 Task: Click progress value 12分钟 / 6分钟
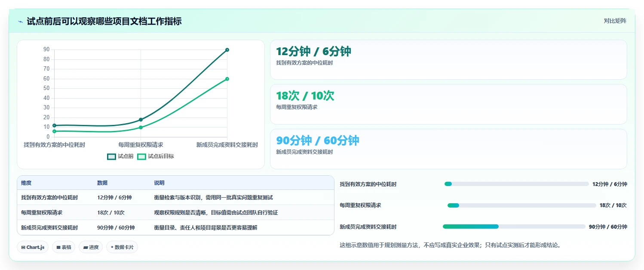tap(610, 184)
